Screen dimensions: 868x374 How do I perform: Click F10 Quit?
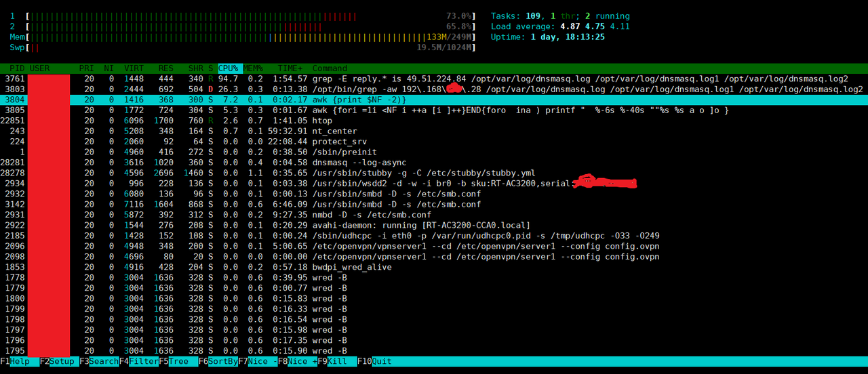374,362
